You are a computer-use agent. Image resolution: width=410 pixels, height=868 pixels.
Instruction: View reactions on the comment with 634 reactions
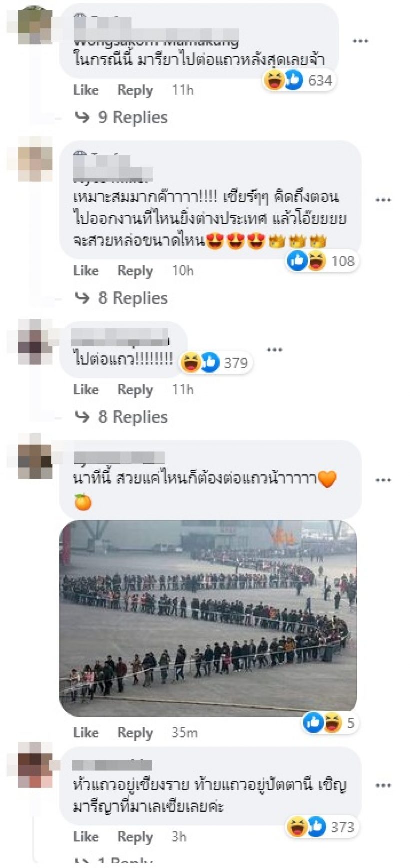point(299,80)
